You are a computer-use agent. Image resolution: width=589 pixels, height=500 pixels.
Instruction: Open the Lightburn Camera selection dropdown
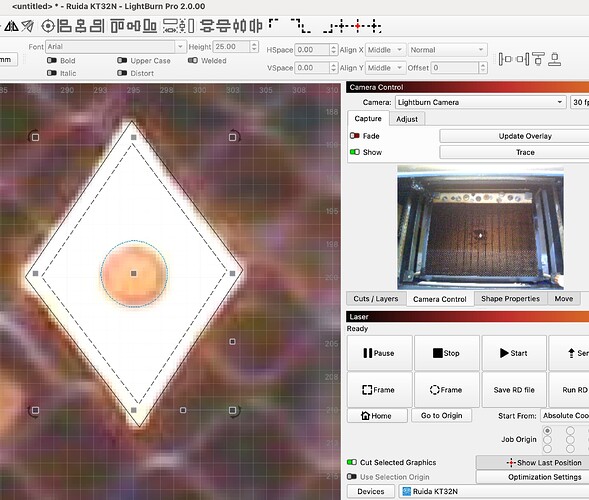pos(480,102)
